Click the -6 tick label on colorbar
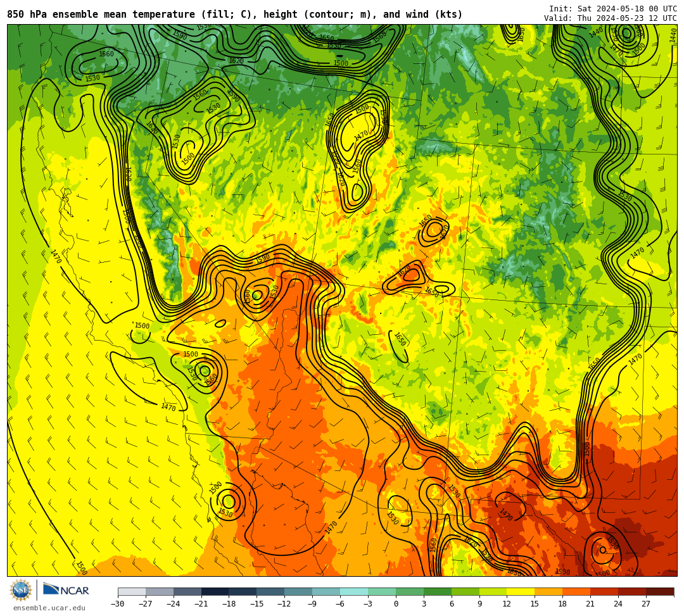Image resolution: width=684 pixels, height=616 pixels. (340, 604)
